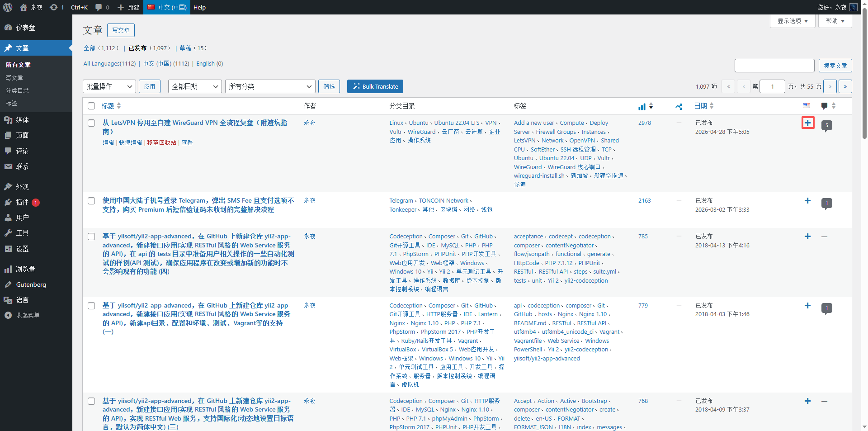Click the user avatar in the admin bar
Viewport: 868px width, 431px height.
(x=854, y=7)
